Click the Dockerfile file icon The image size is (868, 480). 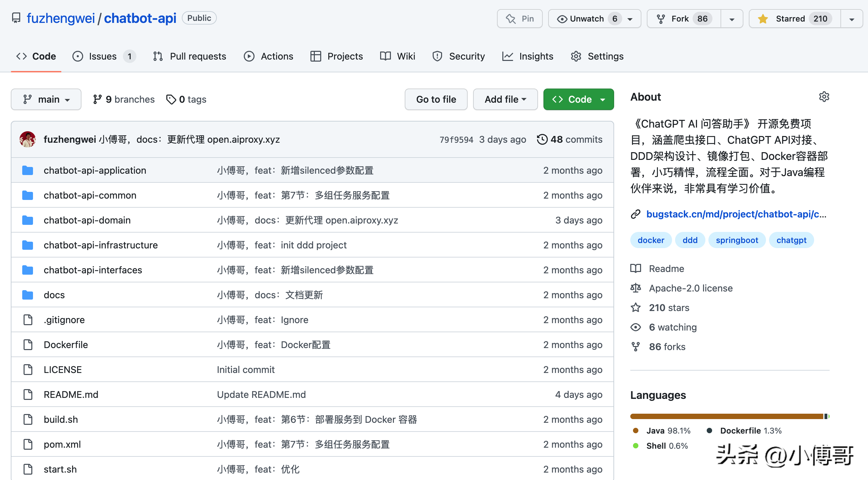point(28,345)
